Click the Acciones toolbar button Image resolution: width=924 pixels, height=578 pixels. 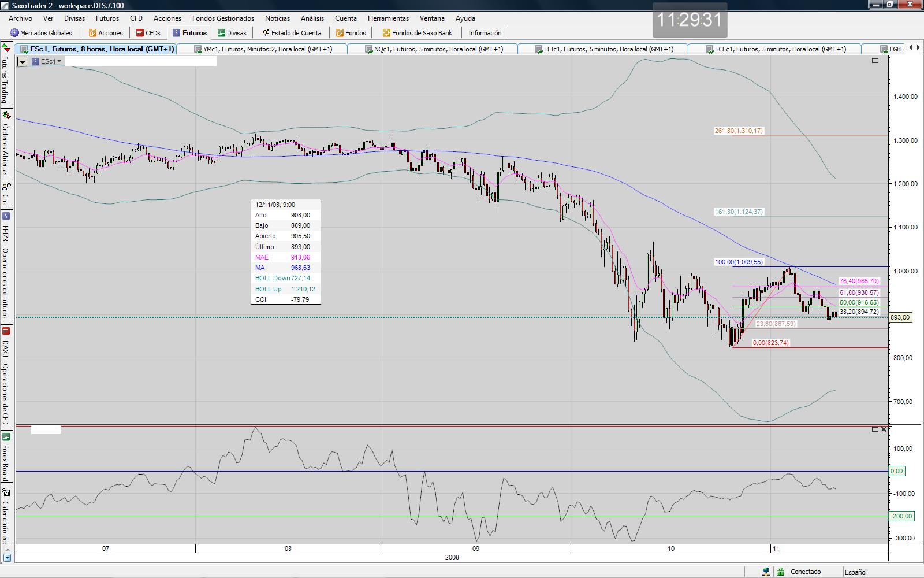(x=106, y=33)
